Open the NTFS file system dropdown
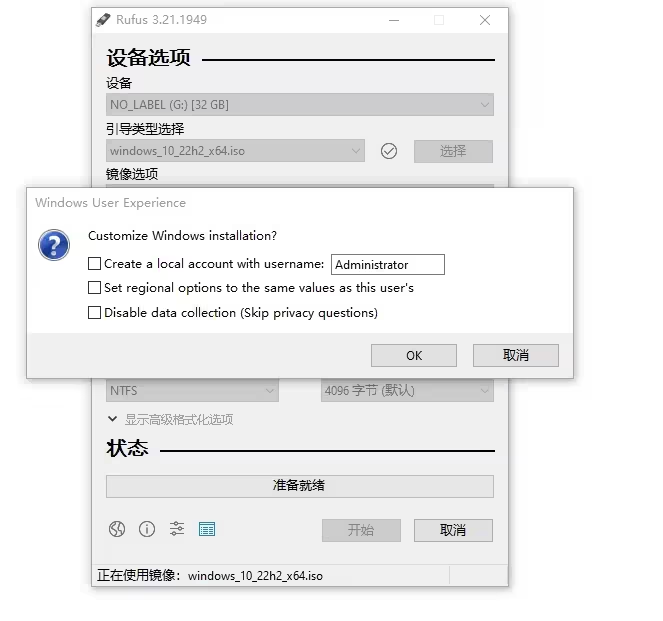The height and width of the screenshot is (621, 663). coord(192,390)
